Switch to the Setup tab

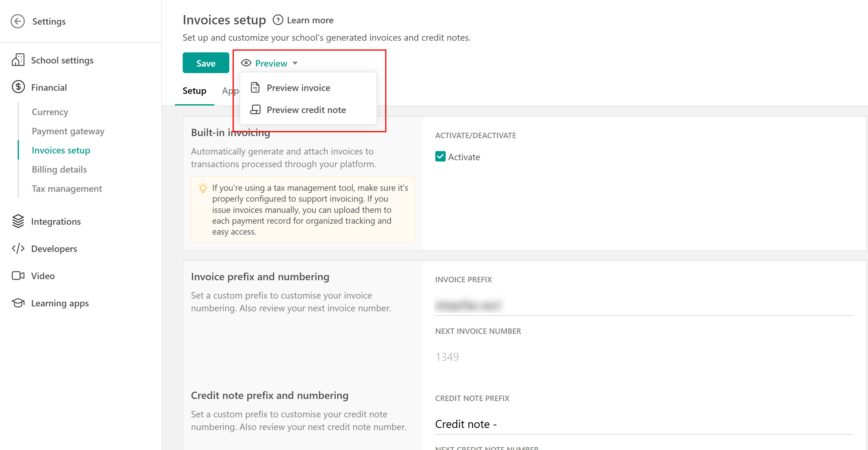click(194, 91)
